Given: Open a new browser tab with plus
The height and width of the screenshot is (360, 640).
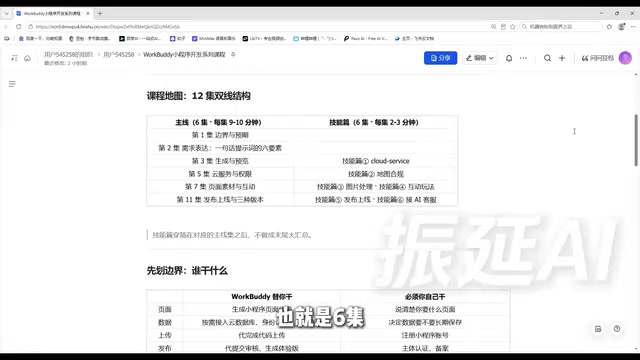Looking at the screenshot, I should click(x=100, y=13).
